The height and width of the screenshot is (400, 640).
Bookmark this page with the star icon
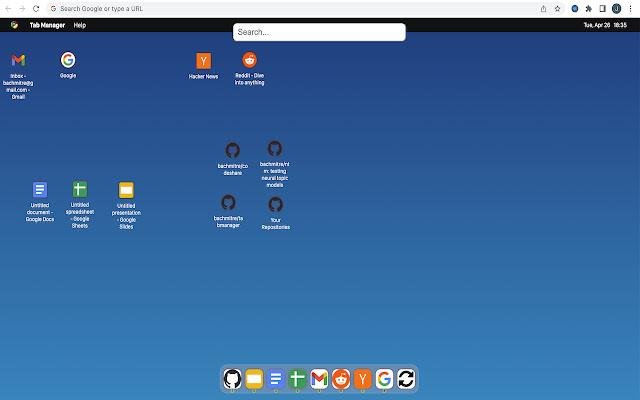[x=557, y=9]
